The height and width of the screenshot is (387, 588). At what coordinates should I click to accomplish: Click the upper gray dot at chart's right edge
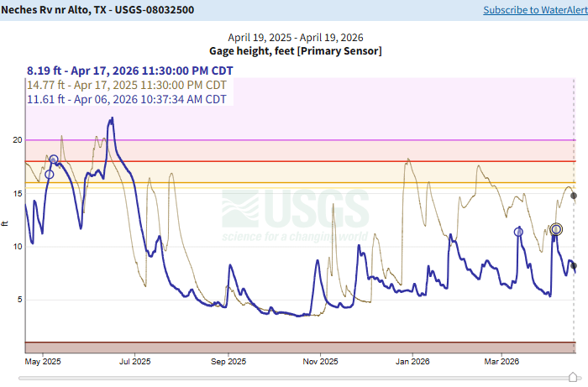coord(574,196)
